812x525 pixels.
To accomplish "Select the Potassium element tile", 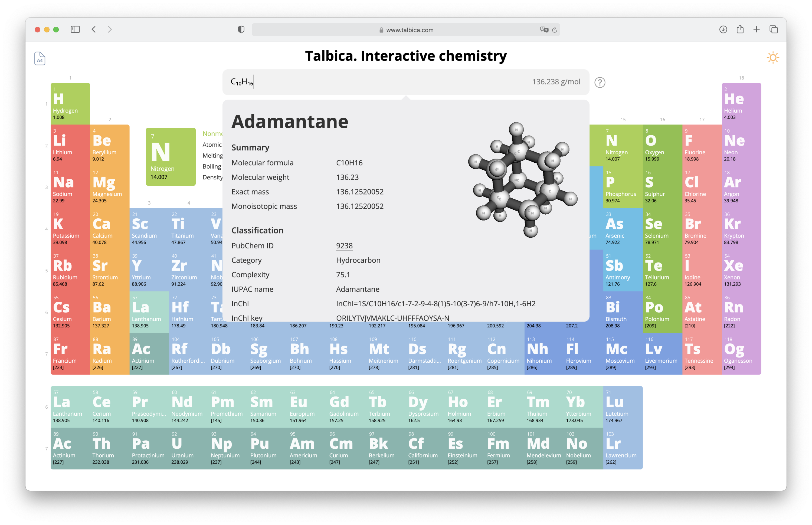I will point(70,229).
